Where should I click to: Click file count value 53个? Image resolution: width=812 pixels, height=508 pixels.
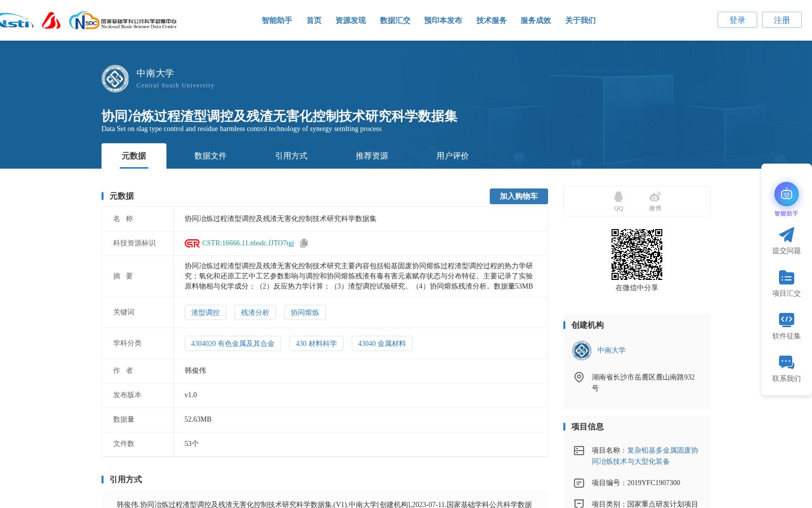click(192, 444)
